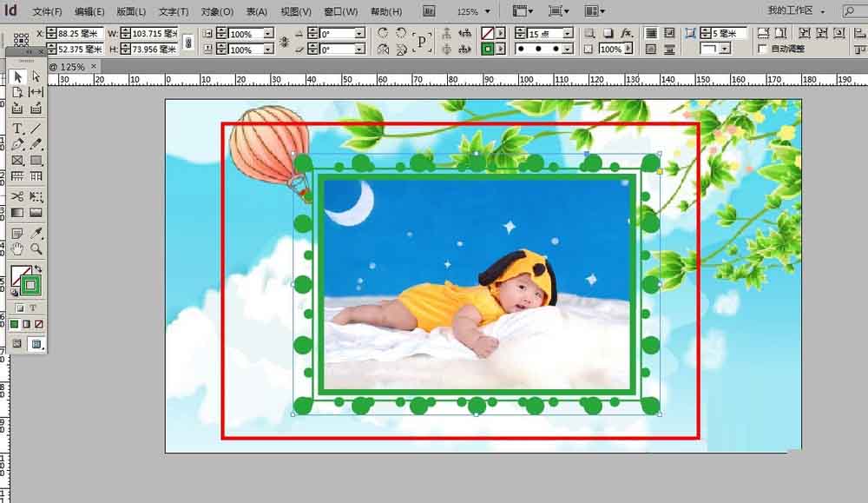Open the zoom level 125% dropdown
868x503 pixels.
(488, 11)
